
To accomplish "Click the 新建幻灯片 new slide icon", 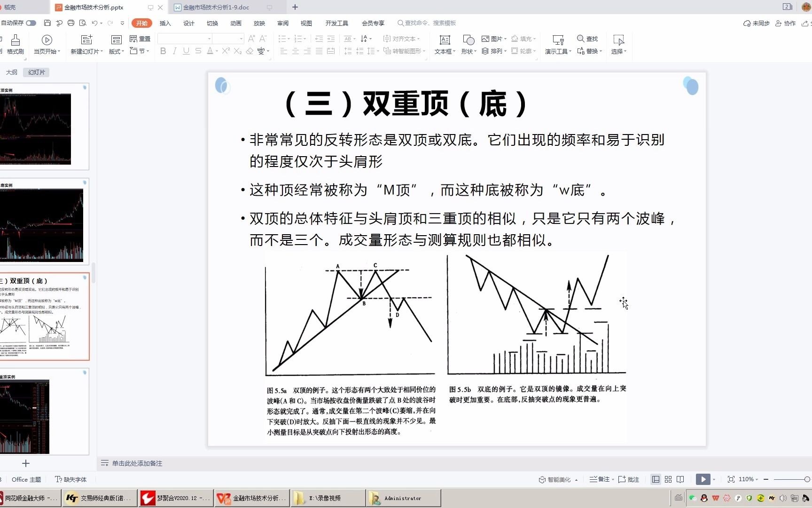I will [x=86, y=40].
